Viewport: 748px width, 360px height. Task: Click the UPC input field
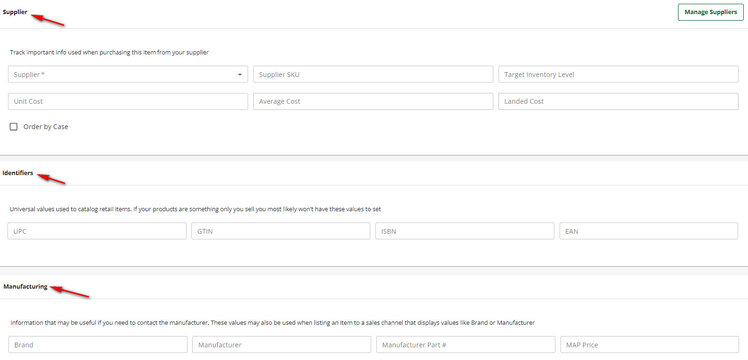97,231
